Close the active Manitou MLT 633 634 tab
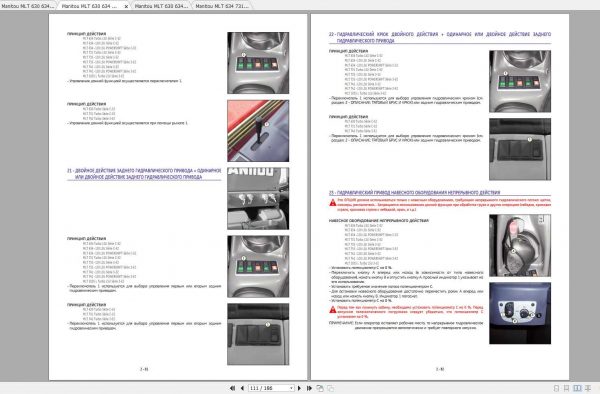The height and width of the screenshot is (394, 600). coord(126,6)
